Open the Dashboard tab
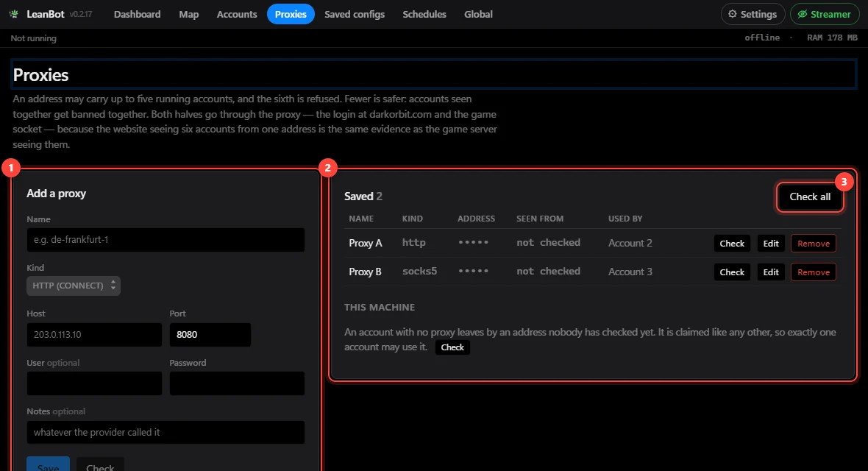 (138, 14)
